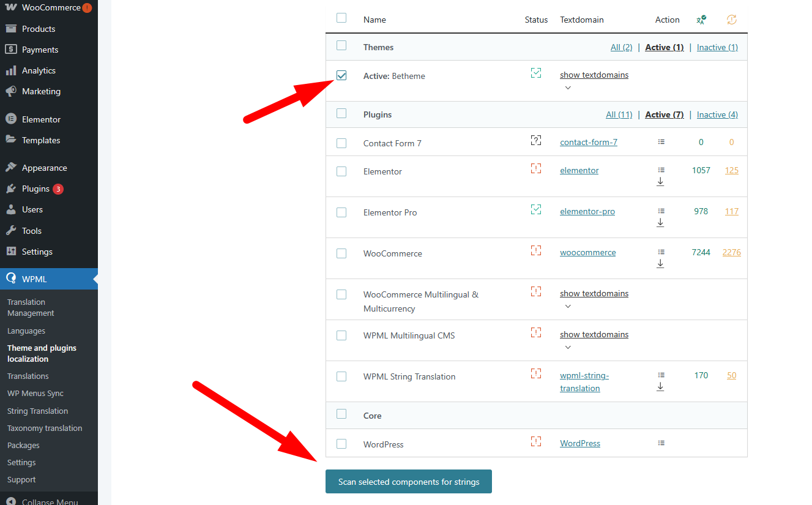Click the Elementor sidebar icon
This screenshot has height=505, width=812.
click(11, 119)
